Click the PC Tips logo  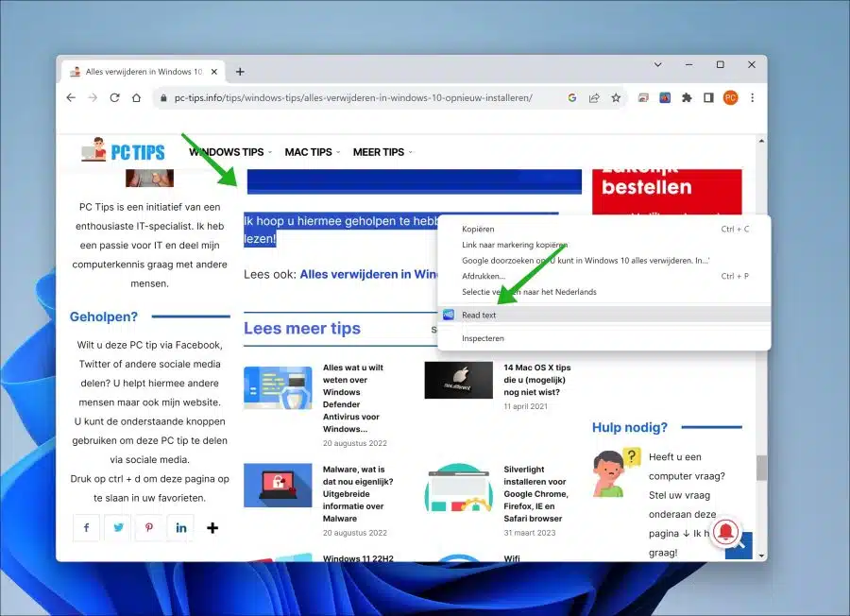[x=123, y=150]
